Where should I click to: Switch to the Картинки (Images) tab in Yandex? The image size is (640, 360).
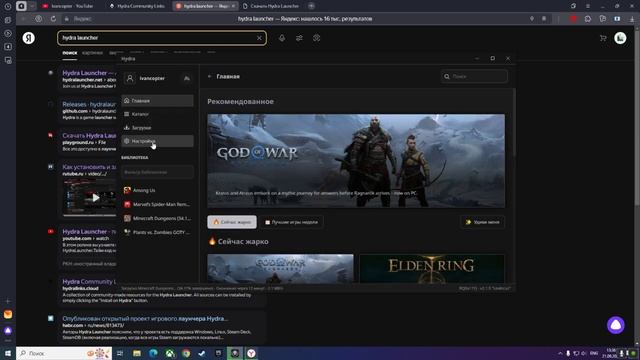point(92,53)
